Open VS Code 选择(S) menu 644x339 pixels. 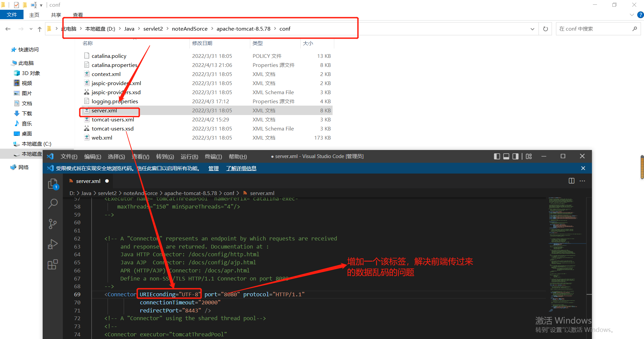click(x=116, y=156)
